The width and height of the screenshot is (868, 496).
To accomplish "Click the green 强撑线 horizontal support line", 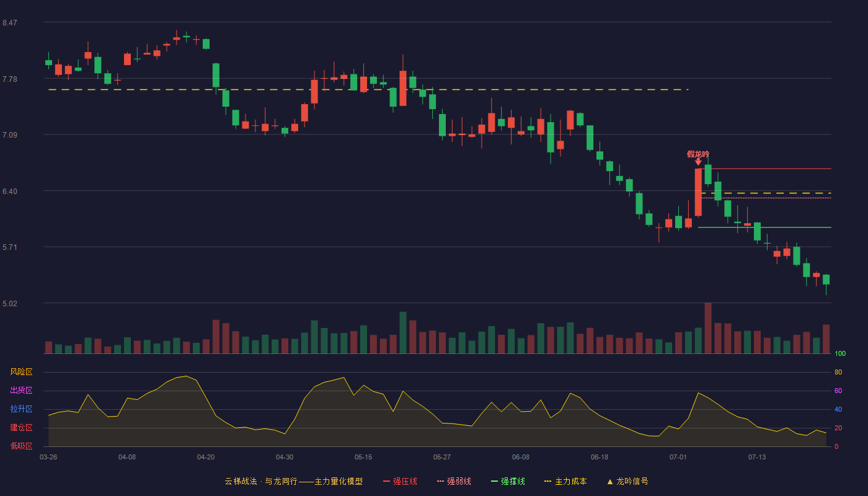I will [x=764, y=228].
